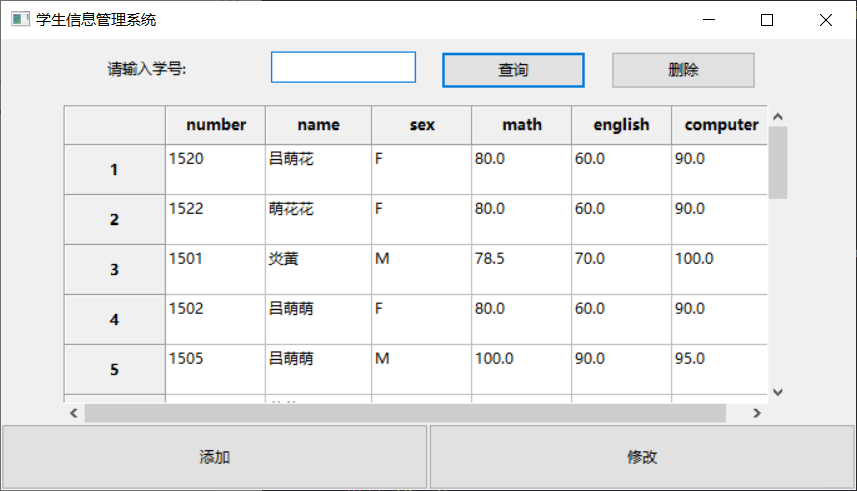
Task: Click the vertical scrollbar up arrow
Action: coord(778,116)
